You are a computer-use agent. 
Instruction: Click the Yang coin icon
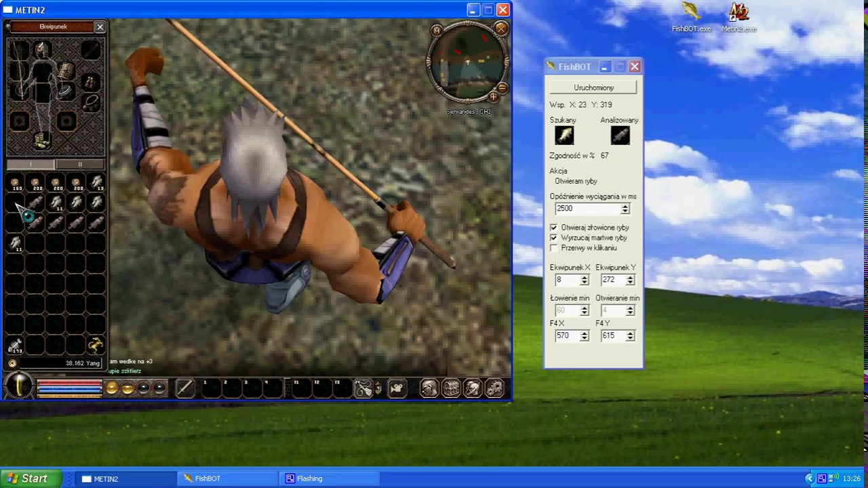tap(13, 363)
